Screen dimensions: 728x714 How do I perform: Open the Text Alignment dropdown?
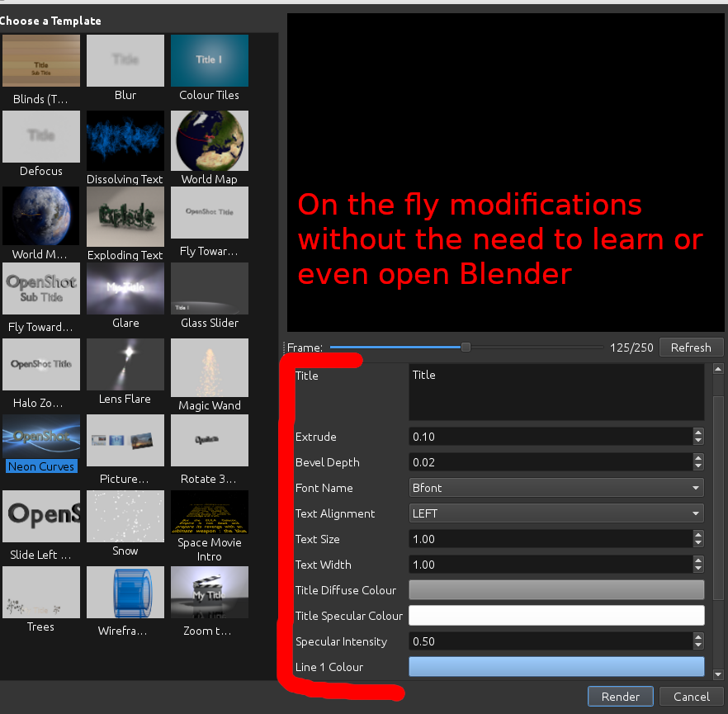tap(556, 513)
